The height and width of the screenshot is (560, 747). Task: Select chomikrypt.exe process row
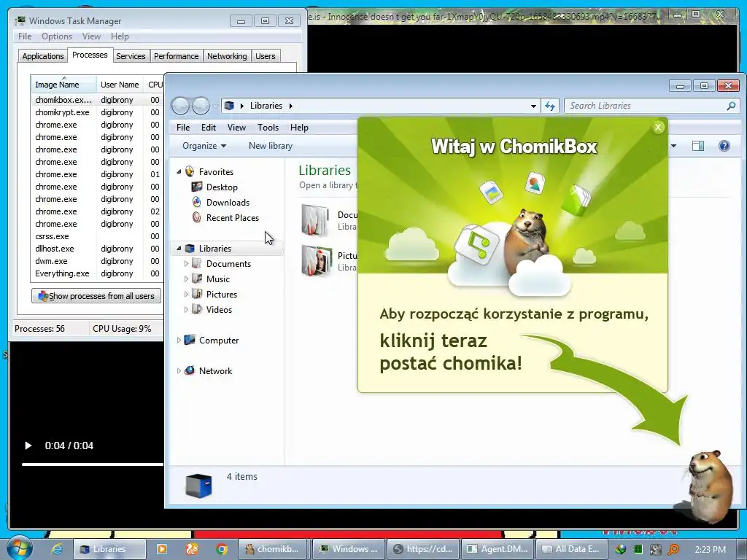(97, 112)
